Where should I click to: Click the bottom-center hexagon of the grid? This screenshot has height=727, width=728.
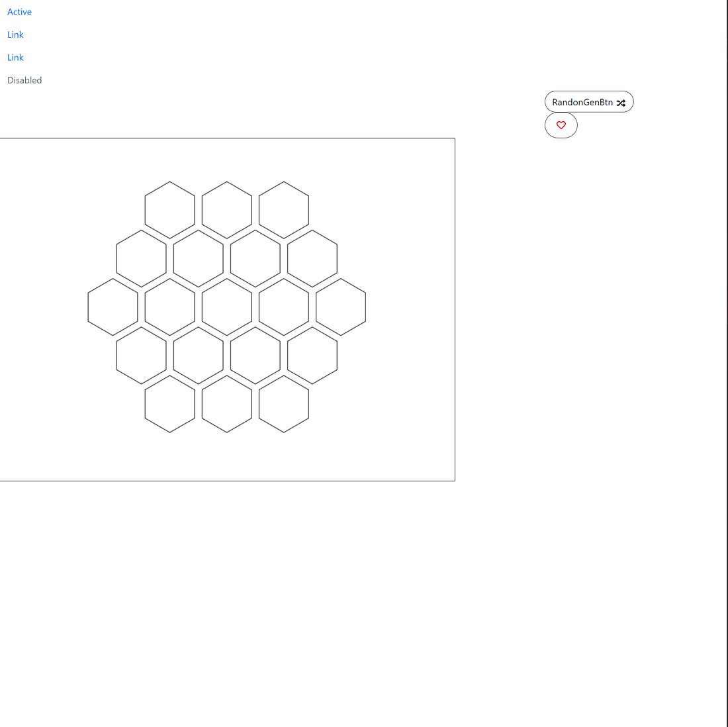point(226,405)
